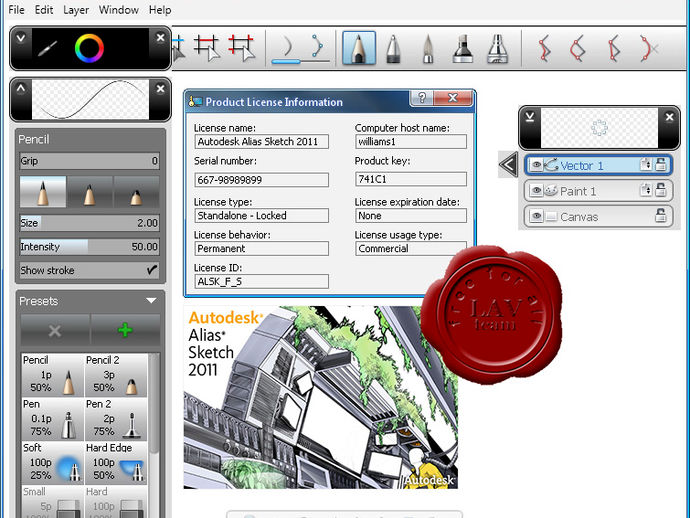690x518 pixels.
Task: Open the Window menu
Action: point(118,10)
